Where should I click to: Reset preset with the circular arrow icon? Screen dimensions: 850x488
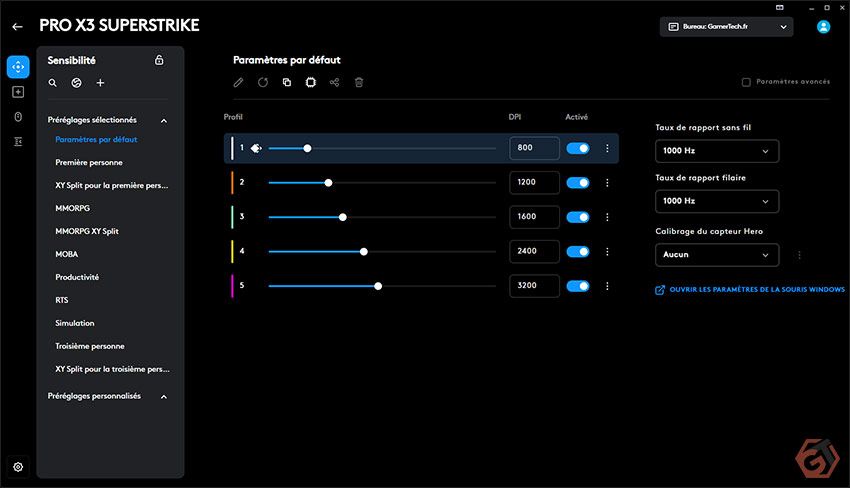pyautogui.click(x=263, y=82)
